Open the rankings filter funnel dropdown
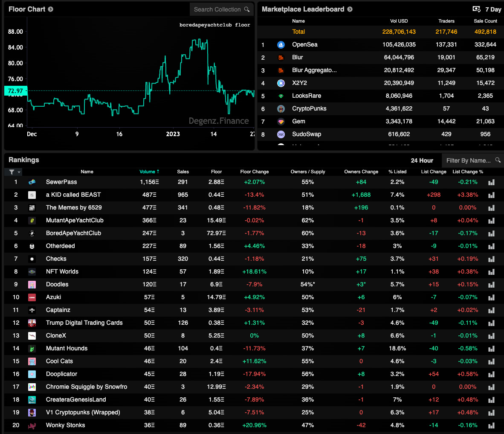Image resolution: width=504 pixels, height=434 pixels. tap(14, 172)
